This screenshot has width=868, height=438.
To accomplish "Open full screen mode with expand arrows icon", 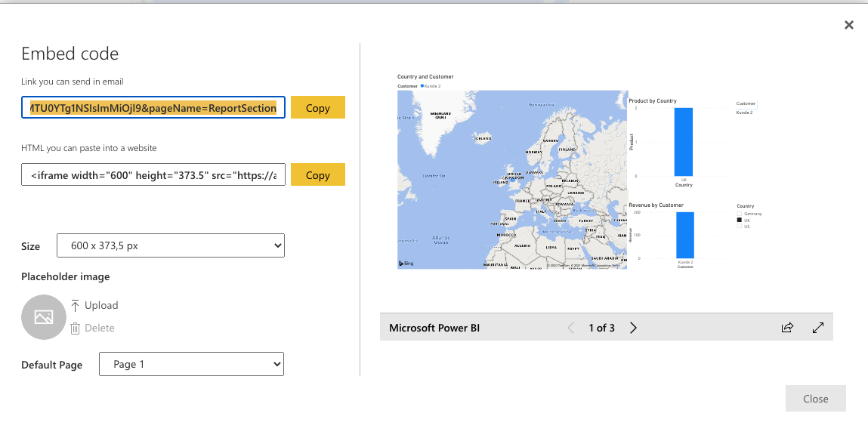I will coord(817,328).
